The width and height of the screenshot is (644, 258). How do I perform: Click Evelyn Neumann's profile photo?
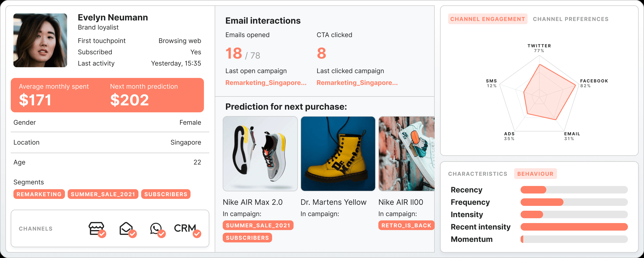(x=40, y=40)
